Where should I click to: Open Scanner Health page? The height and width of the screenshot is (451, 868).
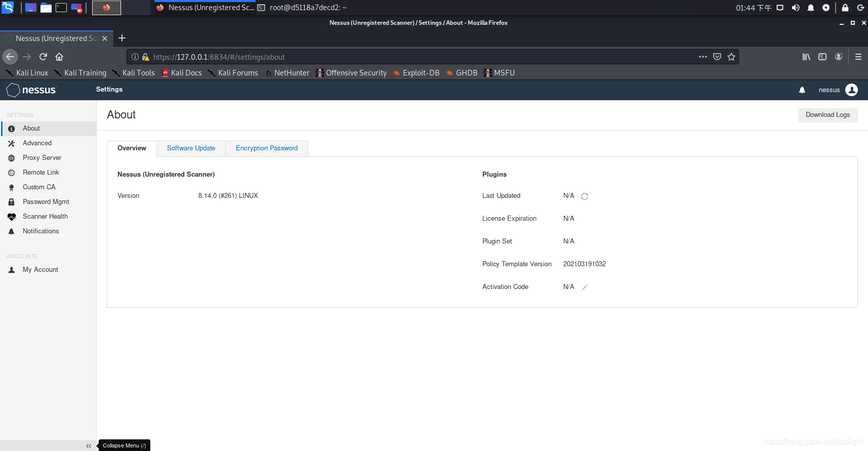tap(48, 217)
